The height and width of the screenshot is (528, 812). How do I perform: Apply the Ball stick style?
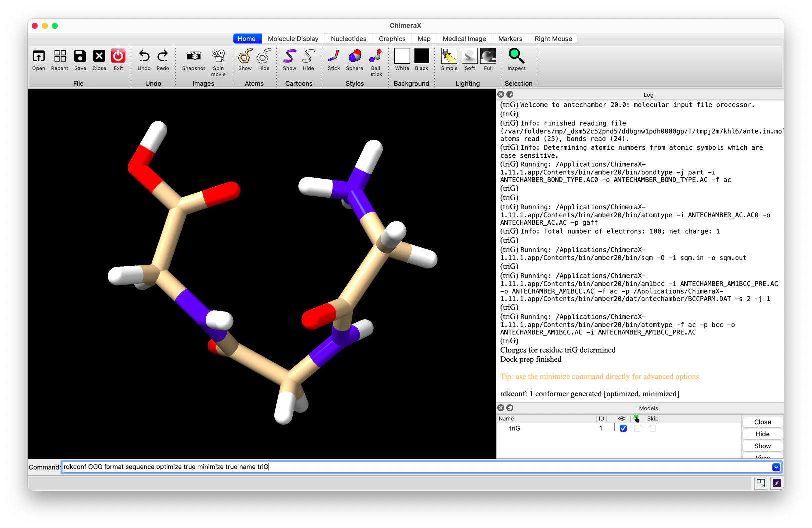376,62
